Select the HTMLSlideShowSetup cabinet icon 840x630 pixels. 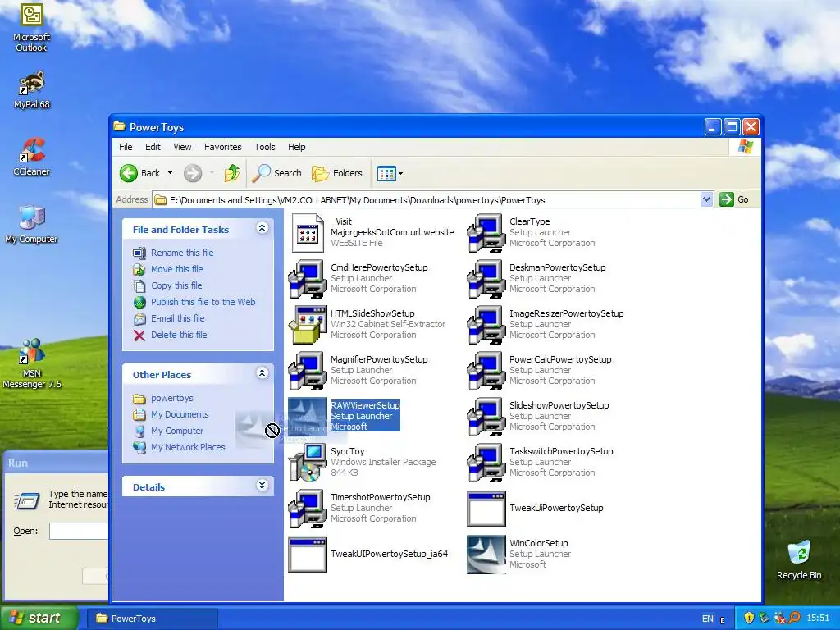pos(308,325)
